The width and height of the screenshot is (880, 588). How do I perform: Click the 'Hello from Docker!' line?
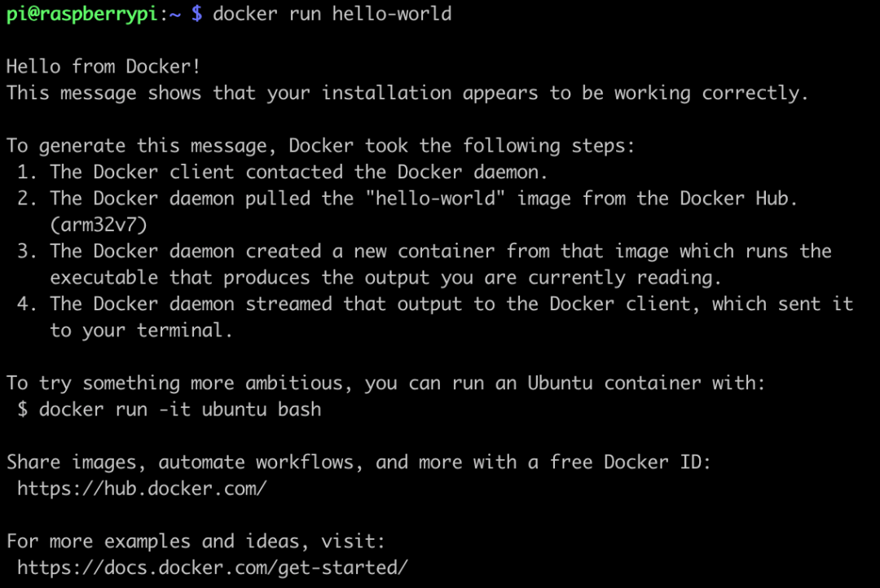(103, 66)
